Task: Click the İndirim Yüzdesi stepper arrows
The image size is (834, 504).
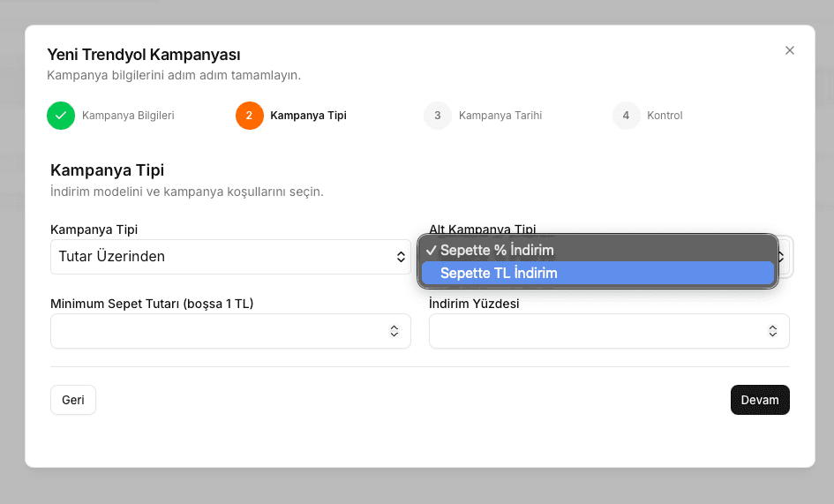Action: [x=773, y=331]
